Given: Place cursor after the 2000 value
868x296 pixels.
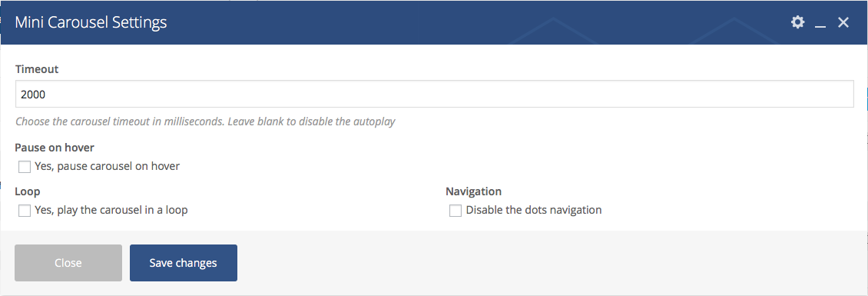Looking at the screenshot, I should point(47,95).
